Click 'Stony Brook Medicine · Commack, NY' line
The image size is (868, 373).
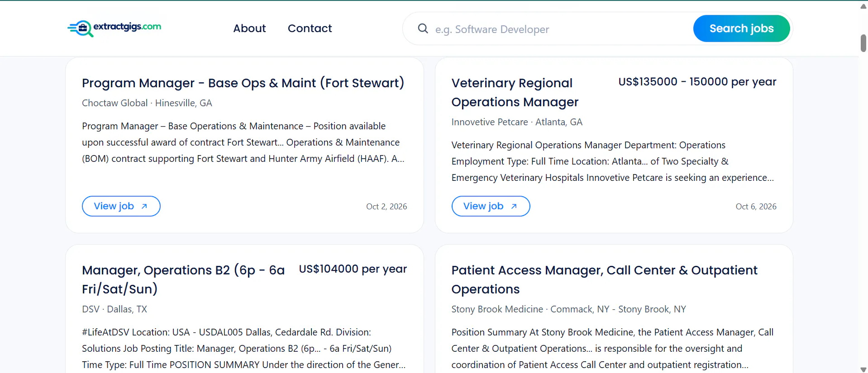click(568, 309)
